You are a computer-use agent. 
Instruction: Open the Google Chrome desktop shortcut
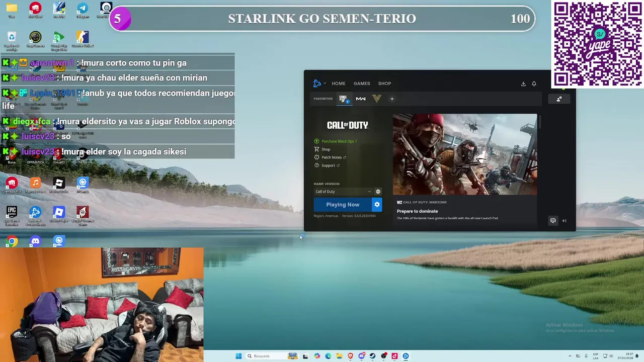12,241
